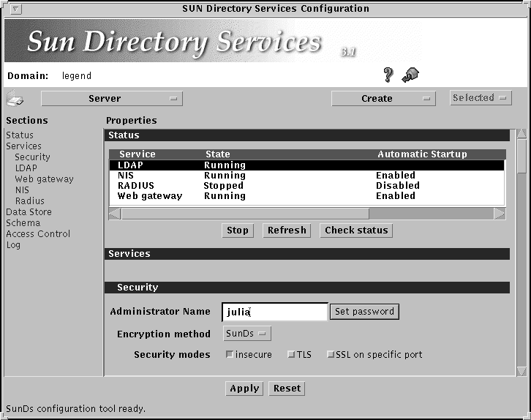The image size is (531, 420).
Task: Select the Web gateway row in status table
Action: pyautogui.click(x=306, y=196)
